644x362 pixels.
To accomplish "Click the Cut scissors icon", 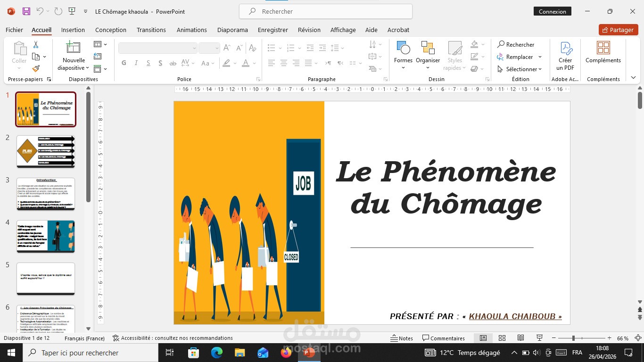I will coord(36,45).
